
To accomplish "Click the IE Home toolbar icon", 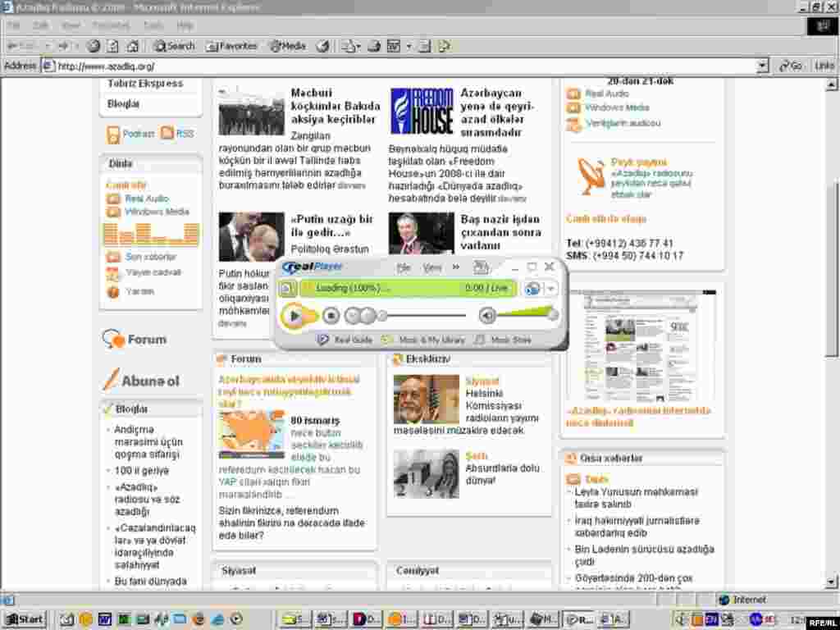I will coord(134,46).
